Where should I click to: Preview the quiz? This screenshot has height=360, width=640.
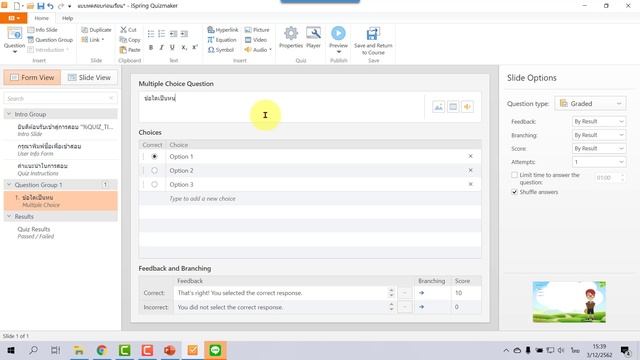click(x=338, y=40)
